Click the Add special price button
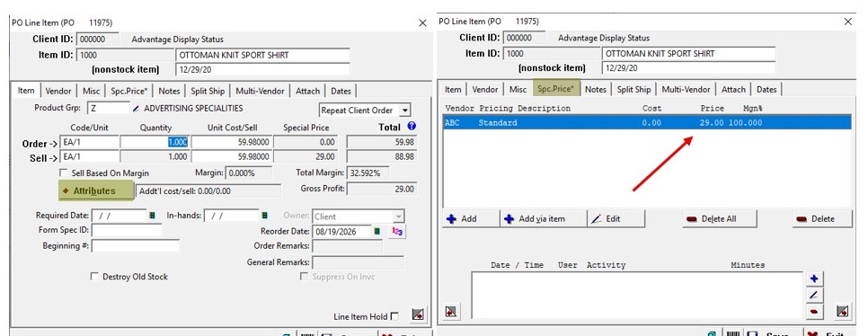Image resolution: width=868 pixels, height=336 pixels. [471, 218]
